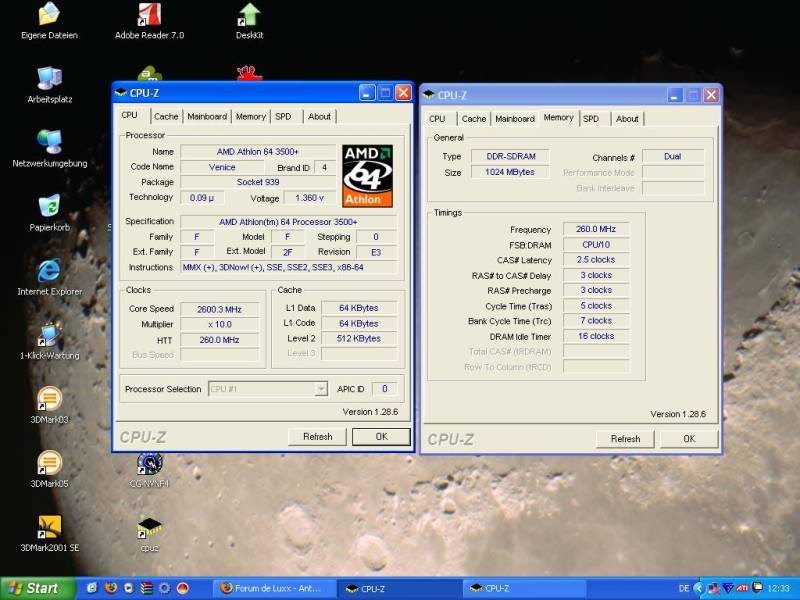Screen dimensions: 800x600
Task: Click the Code Name value 'Venice'
Action: coord(222,167)
